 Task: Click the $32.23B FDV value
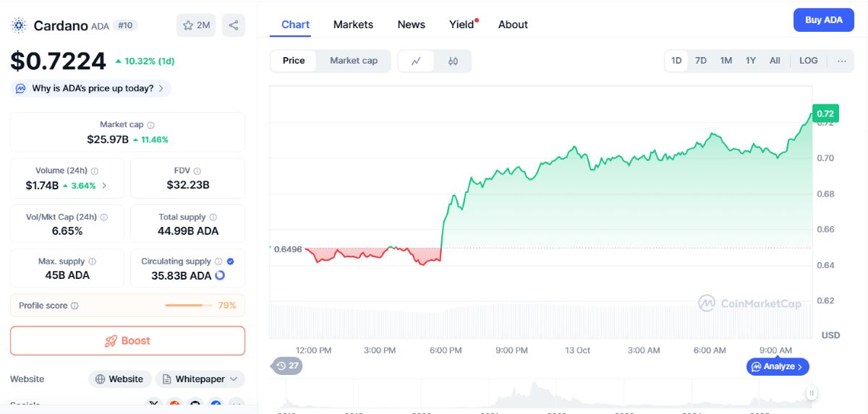tap(187, 185)
